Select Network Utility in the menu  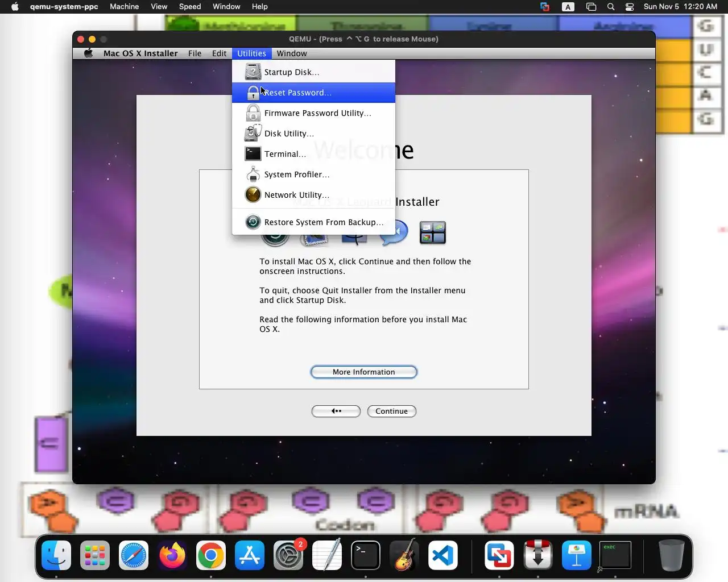click(313, 195)
